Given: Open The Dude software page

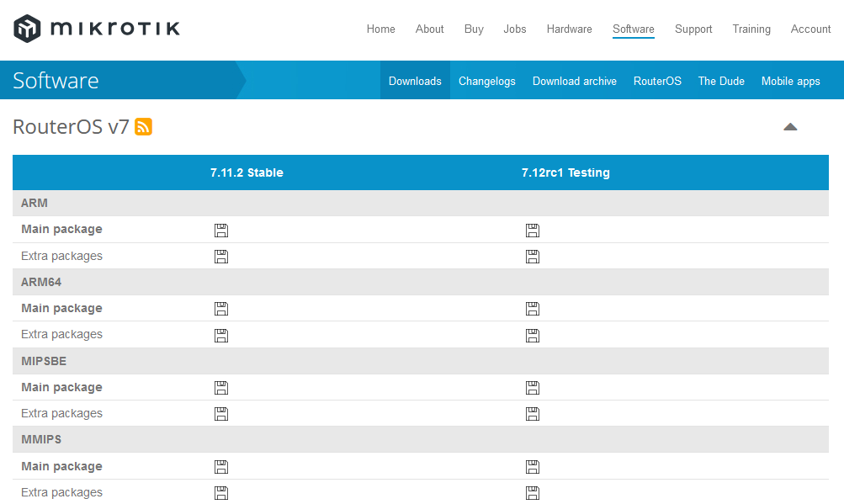Looking at the screenshot, I should point(721,81).
